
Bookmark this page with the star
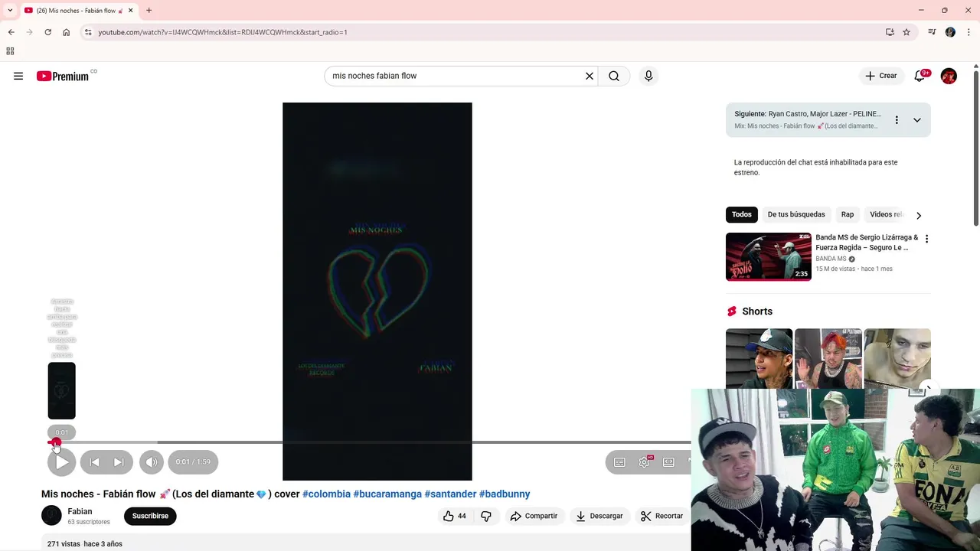point(906,32)
